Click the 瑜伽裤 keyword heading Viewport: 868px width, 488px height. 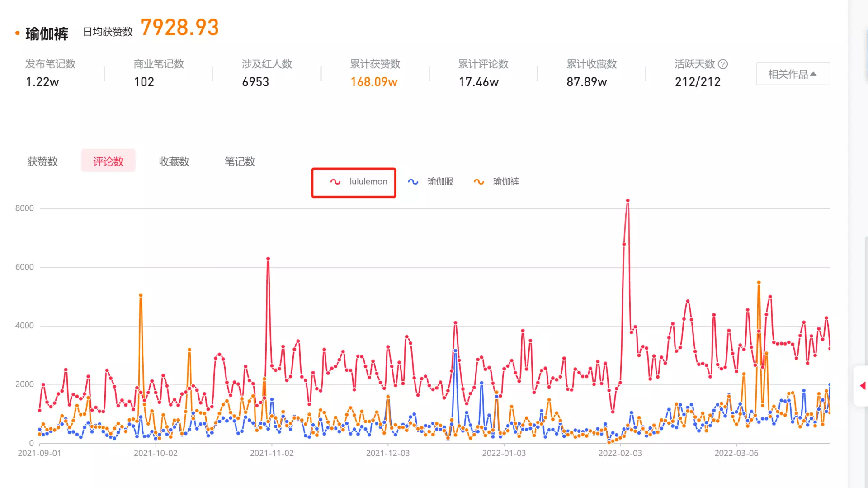[x=47, y=33]
